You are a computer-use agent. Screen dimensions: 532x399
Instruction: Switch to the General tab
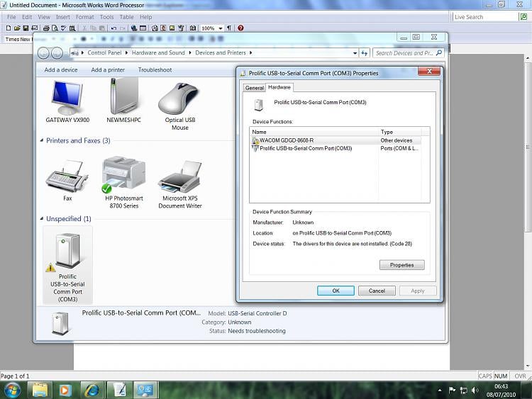(254, 88)
